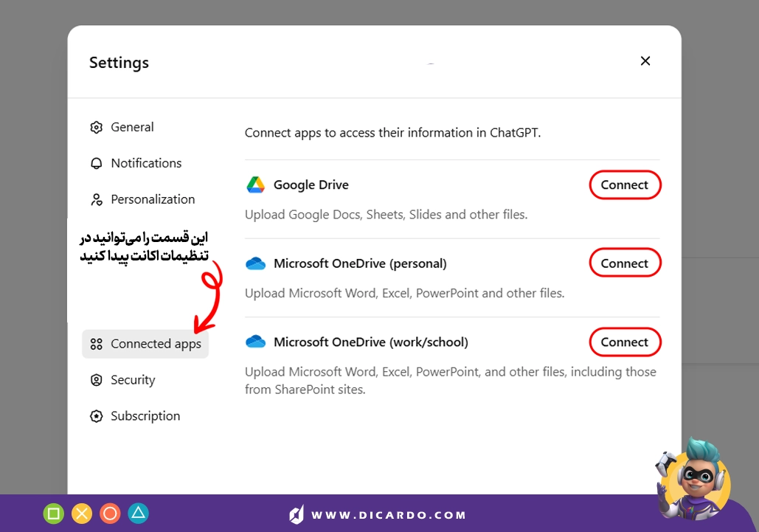This screenshot has height=532, width=759.
Task: Open the Personalization settings tab
Action: [143, 199]
